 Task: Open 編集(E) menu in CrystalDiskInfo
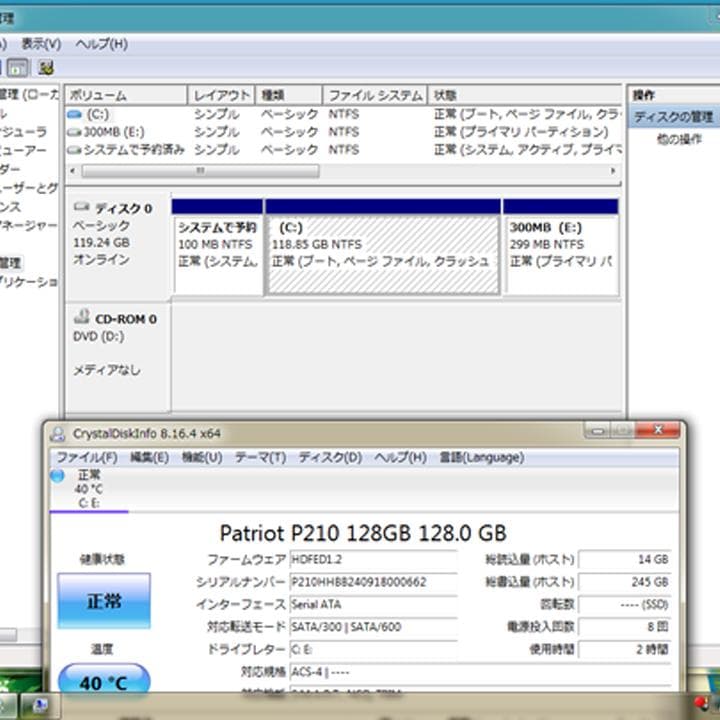tap(149, 457)
